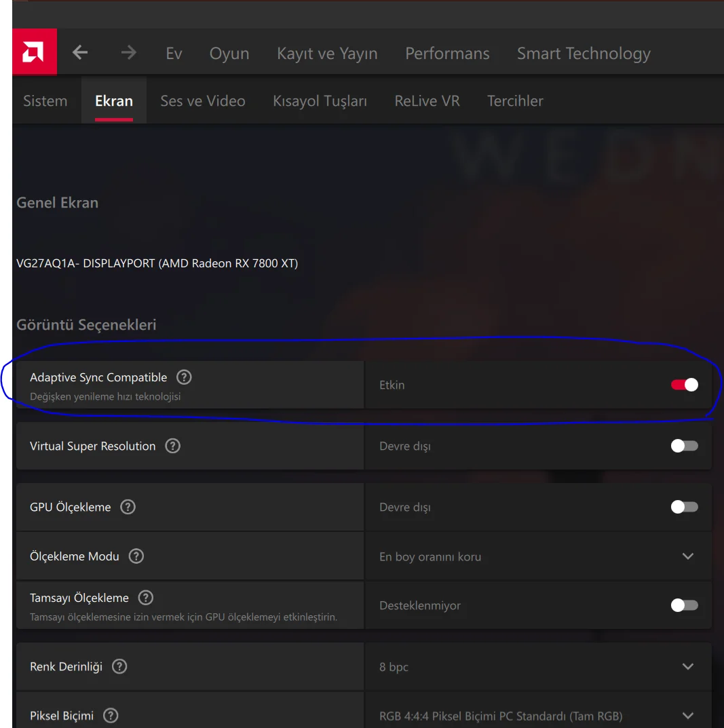
Task: Open the Kısayol Tuşları tab
Action: pyautogui.click(x=320, y=101)
